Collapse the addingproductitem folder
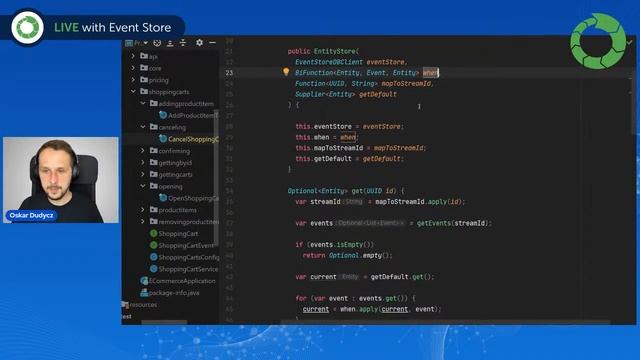The image size is (640, 360). point(143,103)
